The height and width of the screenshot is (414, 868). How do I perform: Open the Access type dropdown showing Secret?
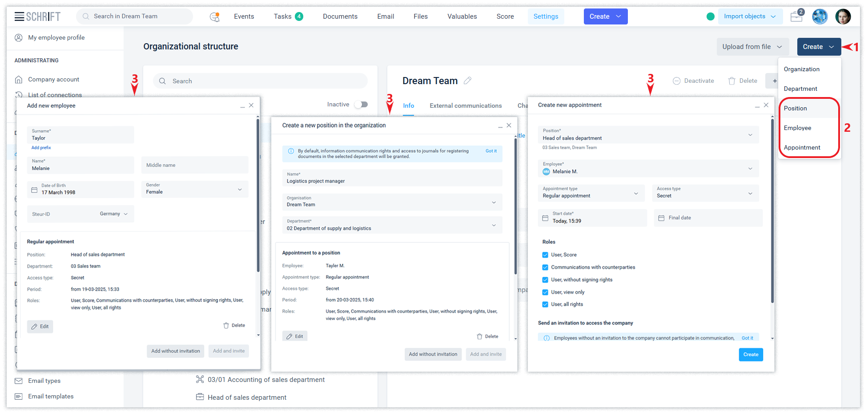click(705, 193)
